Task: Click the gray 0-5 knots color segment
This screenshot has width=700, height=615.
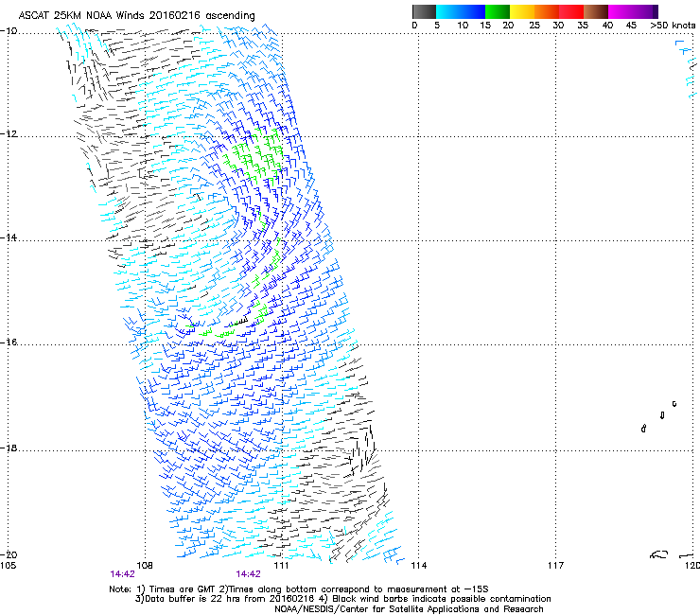Action: (x=424, y=11)
